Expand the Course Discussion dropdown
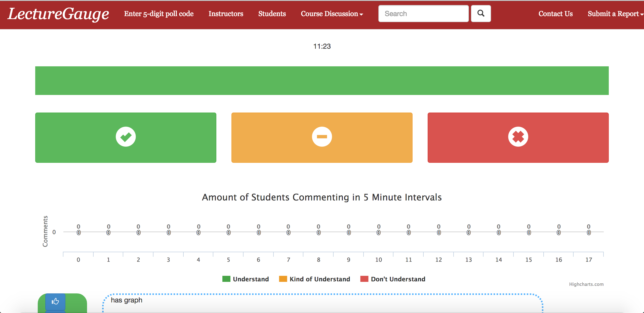The image size is (644, 313). (x=332, y=14)
